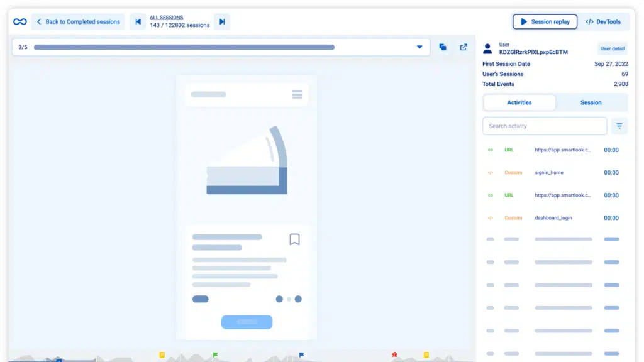Click the User's Sessions value 69

(x=625, y=74)
